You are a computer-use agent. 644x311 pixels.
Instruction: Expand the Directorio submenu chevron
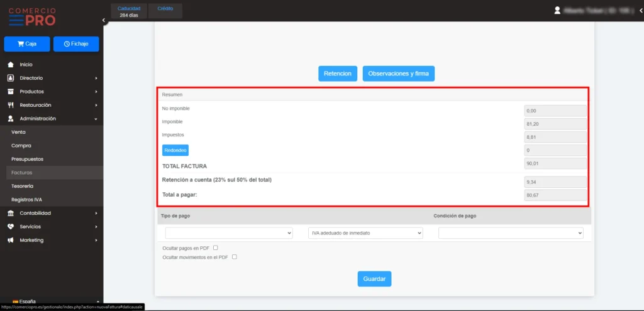(x=96, y=78)
